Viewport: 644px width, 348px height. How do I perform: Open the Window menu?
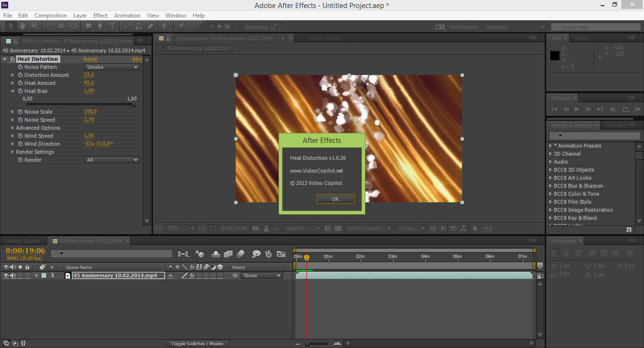[x=176, y=16]
